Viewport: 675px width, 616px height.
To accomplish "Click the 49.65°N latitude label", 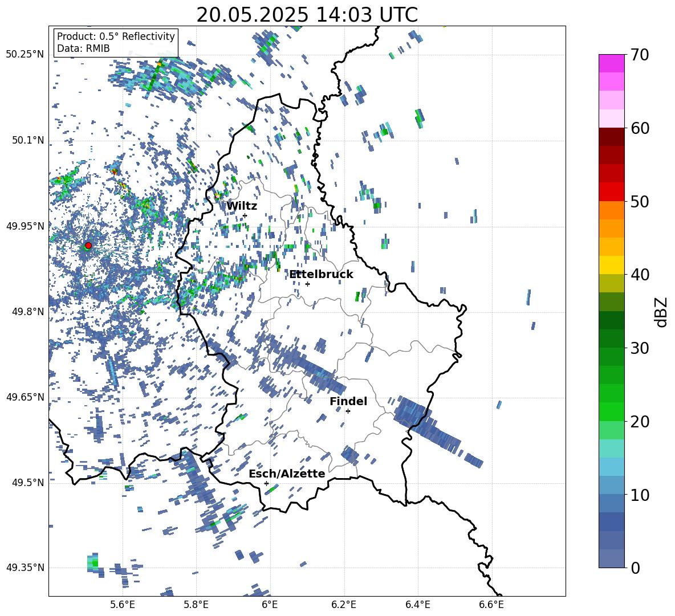I will click(x=25, y=397).
